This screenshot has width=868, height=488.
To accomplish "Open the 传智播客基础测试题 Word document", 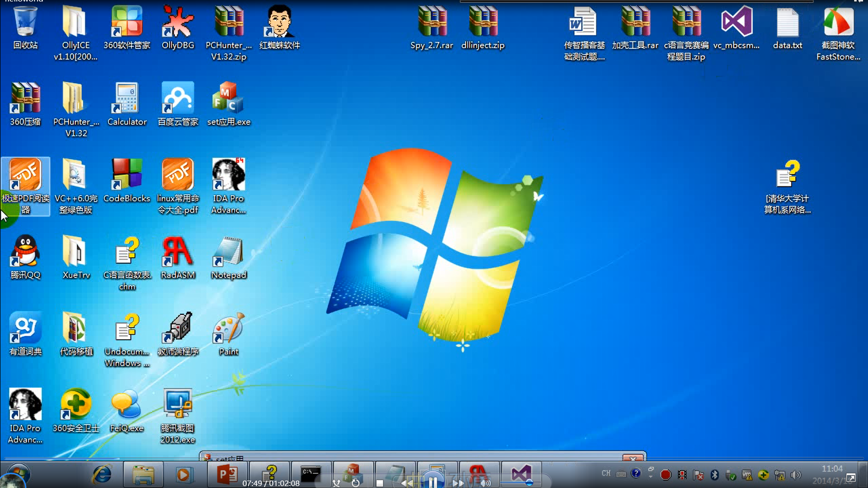I will pos(585,33).
